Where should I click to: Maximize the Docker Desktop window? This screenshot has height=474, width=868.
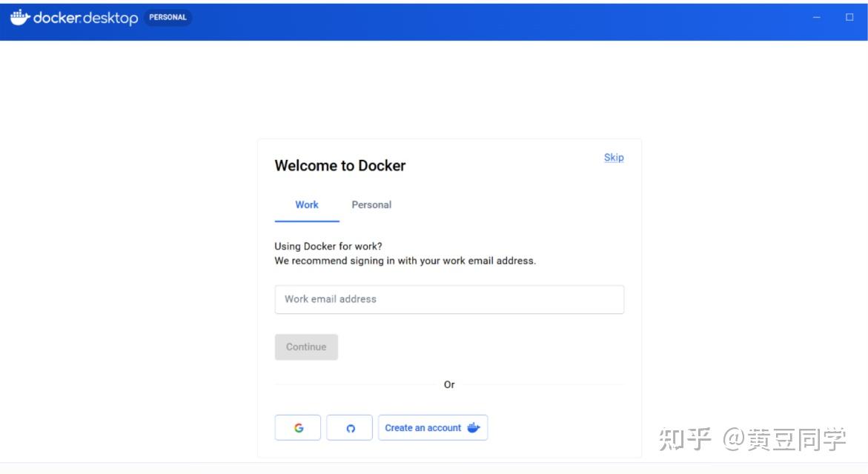click(x=849, y=17)
